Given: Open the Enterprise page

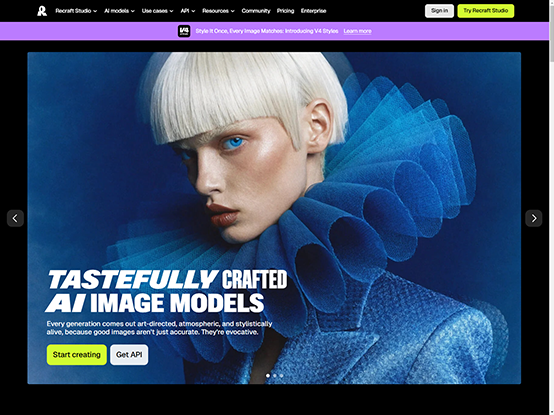Looking at the screenshot, I should [x=313, y=11].
